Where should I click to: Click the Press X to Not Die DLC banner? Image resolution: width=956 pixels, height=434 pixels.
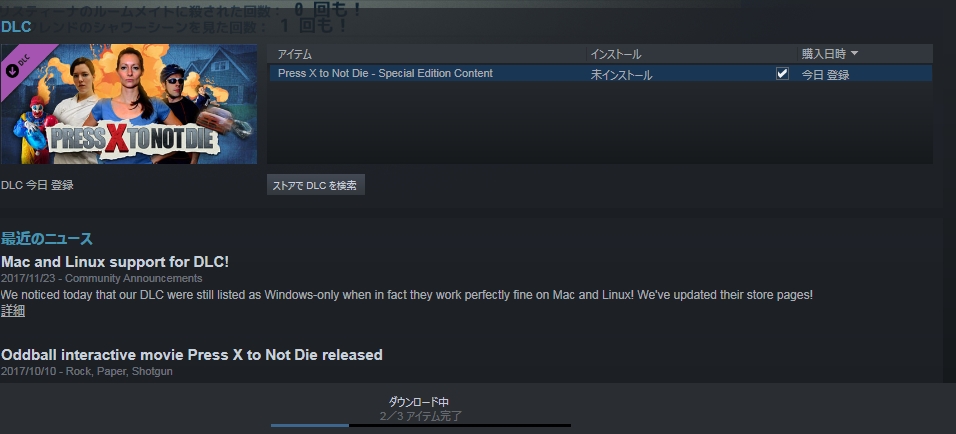(129, 104)
